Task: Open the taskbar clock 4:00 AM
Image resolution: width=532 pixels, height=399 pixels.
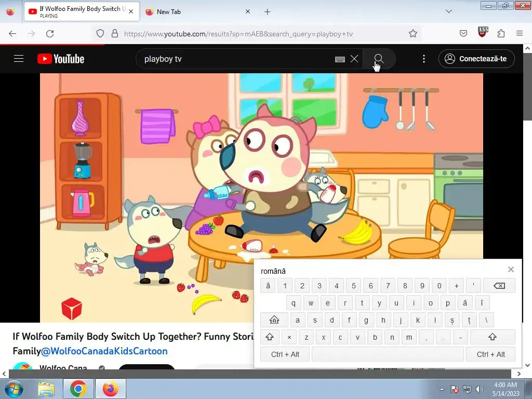Action: [x=506, y=389]
